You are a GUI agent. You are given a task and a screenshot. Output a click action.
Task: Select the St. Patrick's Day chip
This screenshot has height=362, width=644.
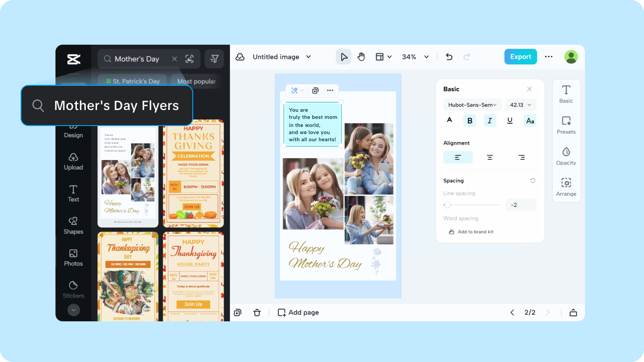pyautogui.click(x=132, y=81)
